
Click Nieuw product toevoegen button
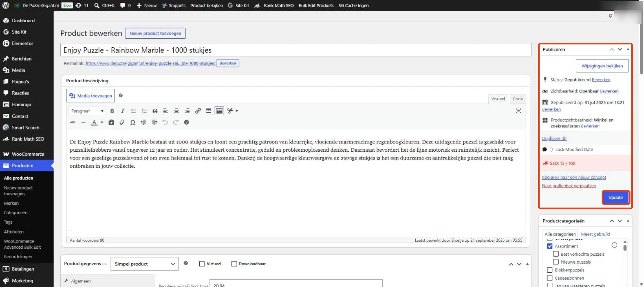click(156, 33)
